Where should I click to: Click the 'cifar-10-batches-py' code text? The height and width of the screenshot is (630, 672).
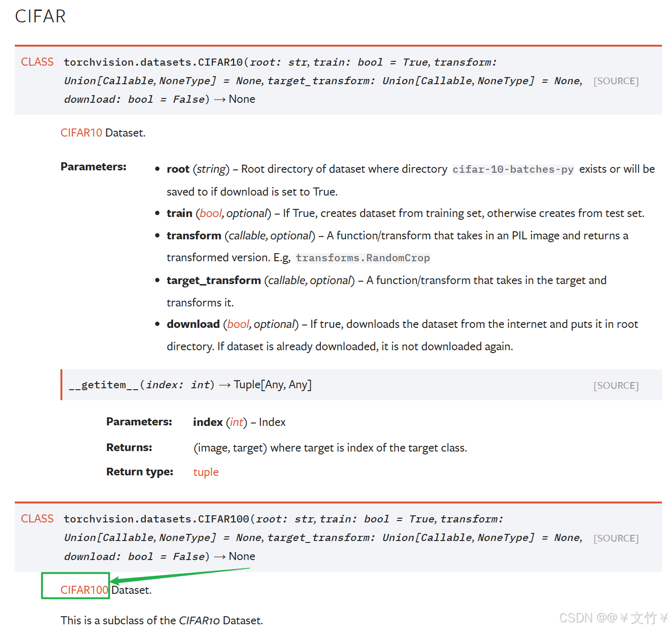point(513,169)
